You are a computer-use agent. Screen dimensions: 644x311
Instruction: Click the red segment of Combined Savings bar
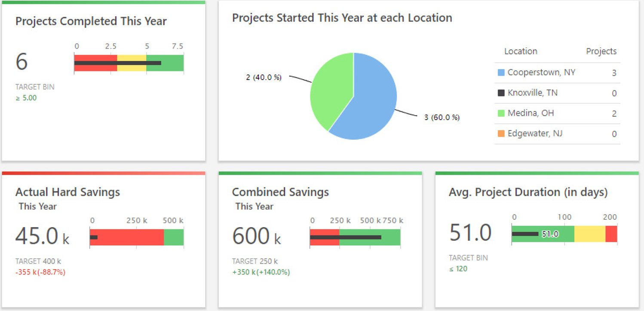(x=324, y=242)
